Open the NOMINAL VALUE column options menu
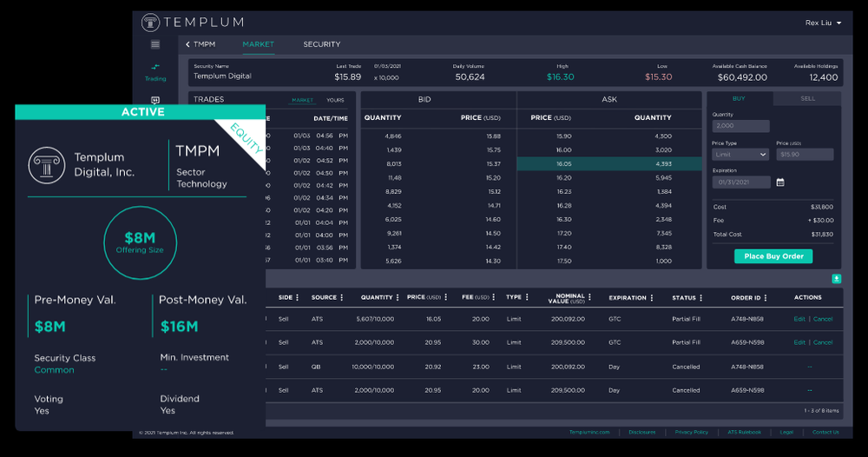This screenshot has width=868, height=457. (x=589, y=297)
